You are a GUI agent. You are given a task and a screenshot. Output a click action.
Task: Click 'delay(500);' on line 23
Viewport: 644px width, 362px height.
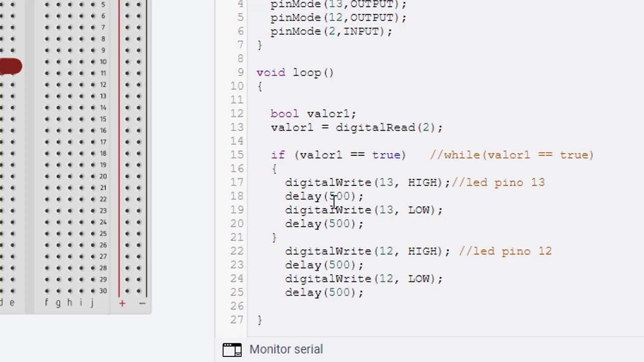[324, 264]
